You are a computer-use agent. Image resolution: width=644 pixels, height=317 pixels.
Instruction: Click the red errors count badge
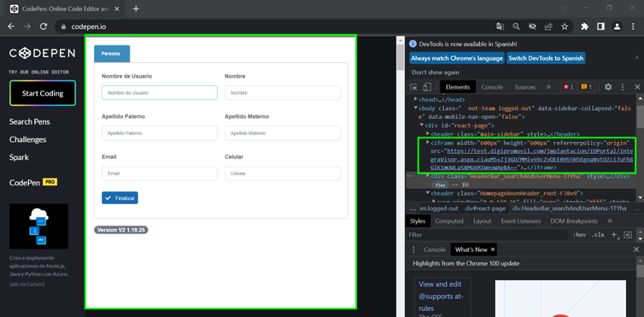coord(567,87)
